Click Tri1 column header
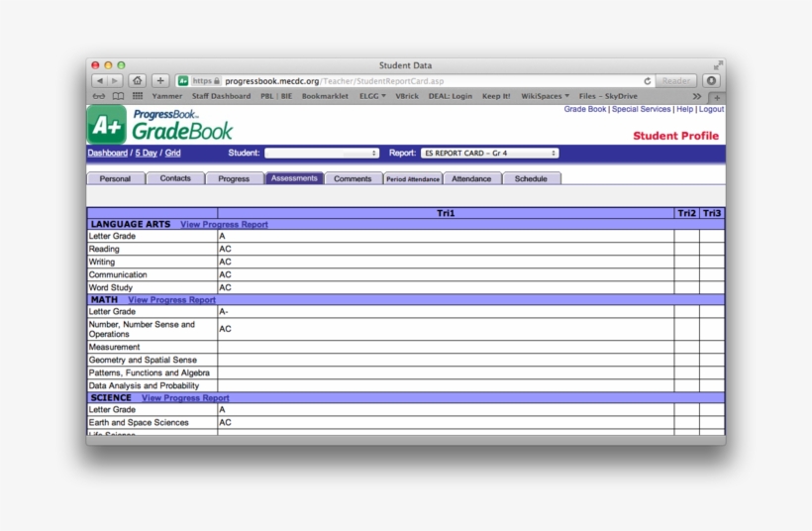 tap(446, 213)
